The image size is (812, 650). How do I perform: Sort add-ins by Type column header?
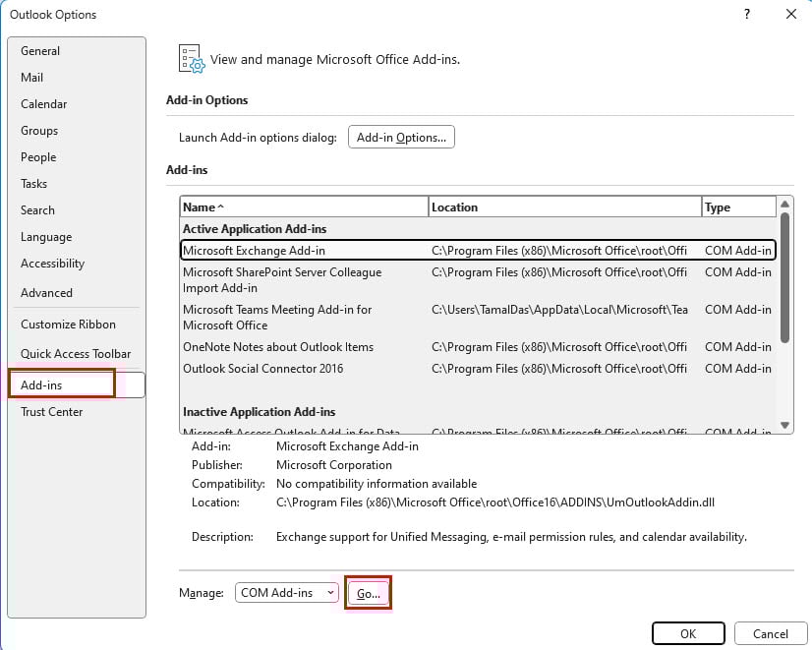(x=739, y=207)
